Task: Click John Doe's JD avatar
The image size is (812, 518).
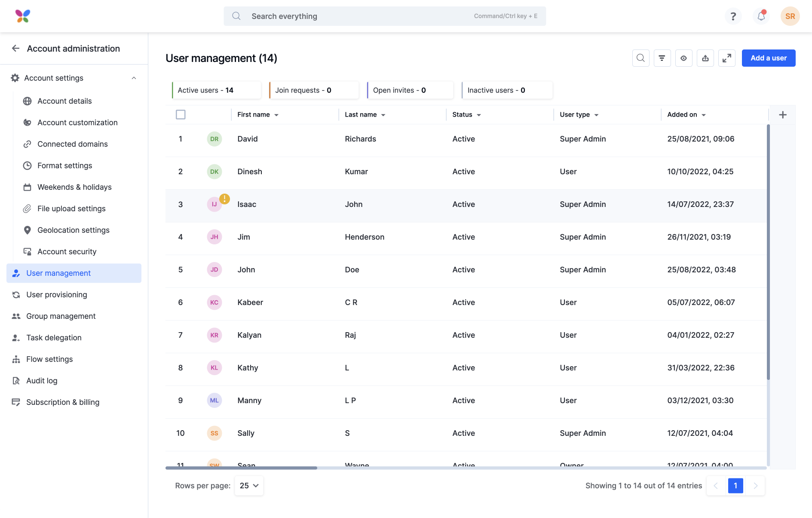Action: pos(214,270)
